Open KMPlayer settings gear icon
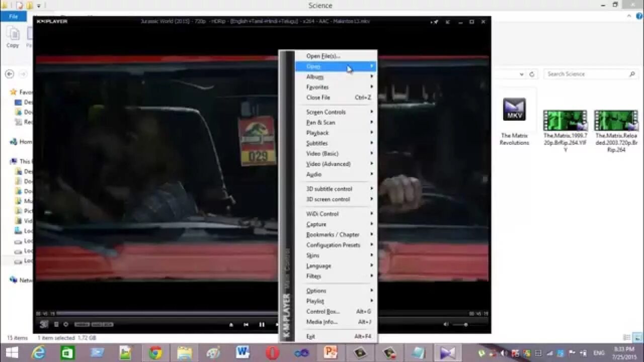Screen dimensions: 644x362 pyautogui.click(x=65, y=324)
